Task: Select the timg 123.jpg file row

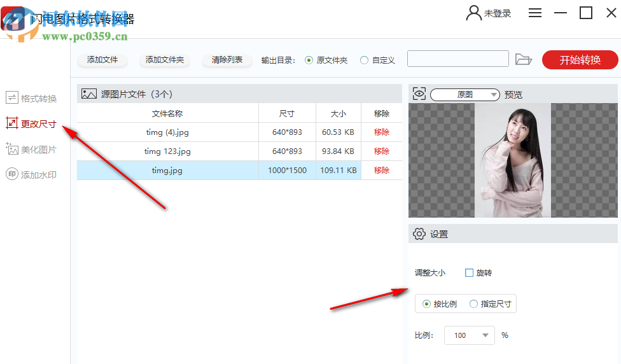Action: coord(239,151)
